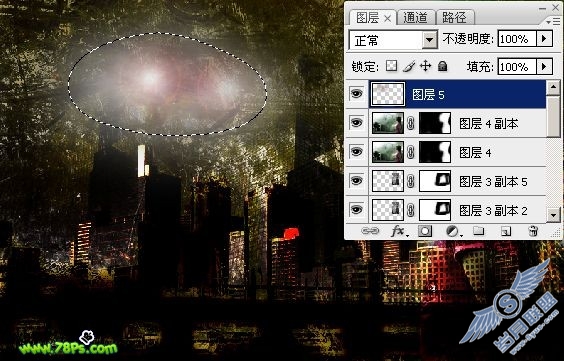The image size is (564, 361).
Task: Create new fill or adjustment layer
Action: 453,231
